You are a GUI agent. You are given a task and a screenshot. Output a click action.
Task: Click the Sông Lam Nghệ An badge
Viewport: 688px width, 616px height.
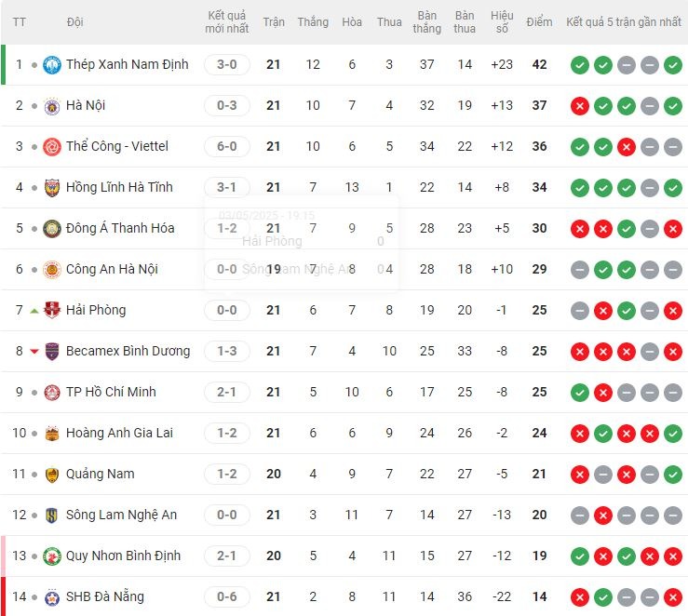tap(52, 516)
